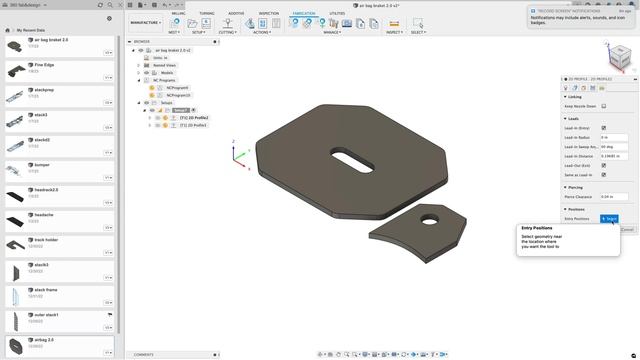Collapse the Piercing section
640x360 pixels.
565,187
